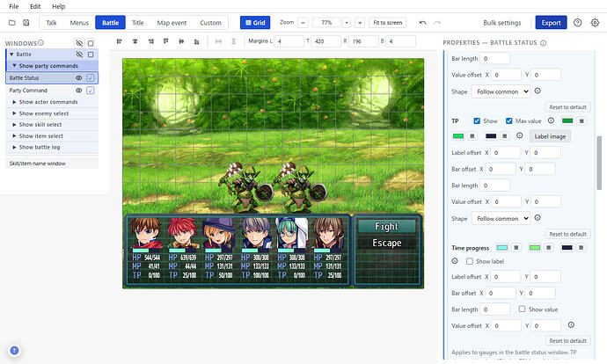
Task: Click distribute vertically icon
Action: (x=233, y=41)
